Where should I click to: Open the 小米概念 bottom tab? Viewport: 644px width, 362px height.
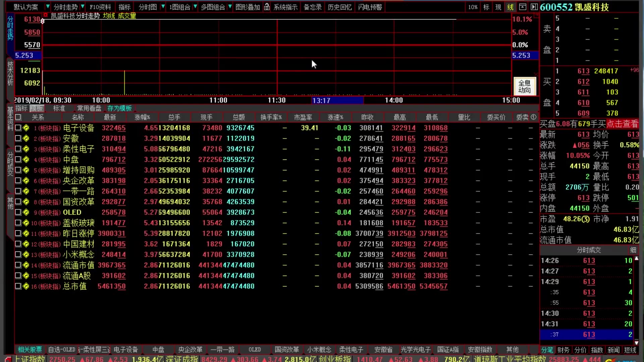coord(319,350)
